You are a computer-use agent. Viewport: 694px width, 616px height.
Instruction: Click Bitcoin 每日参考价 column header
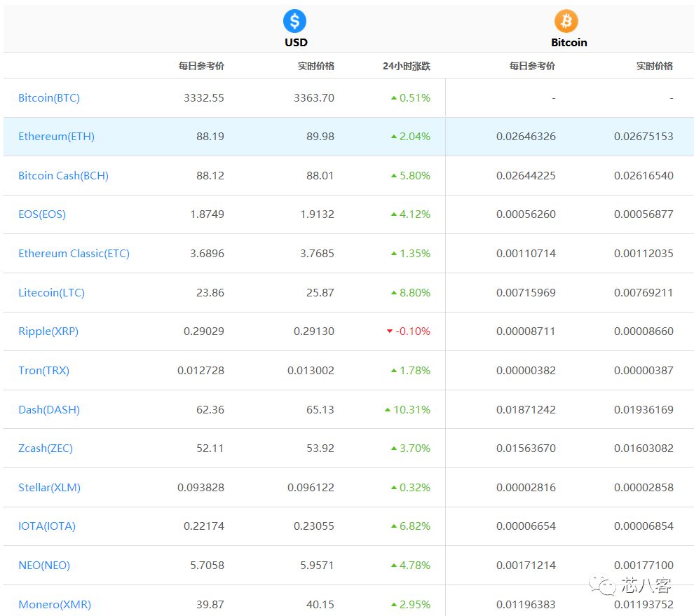(532, 66)
